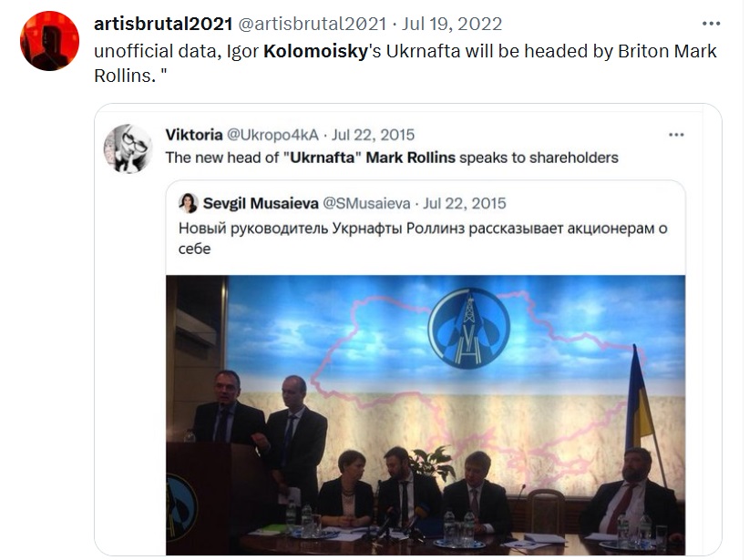Open more options on Viktoria's quoted tweet
Screen dimensions: 749x560
click(x=676, y=135)
